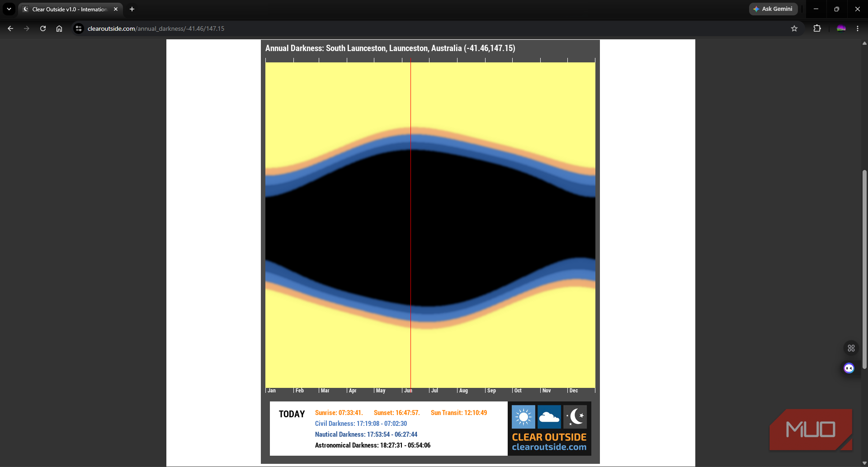Click the profile avatar icon

click(841, 28)
